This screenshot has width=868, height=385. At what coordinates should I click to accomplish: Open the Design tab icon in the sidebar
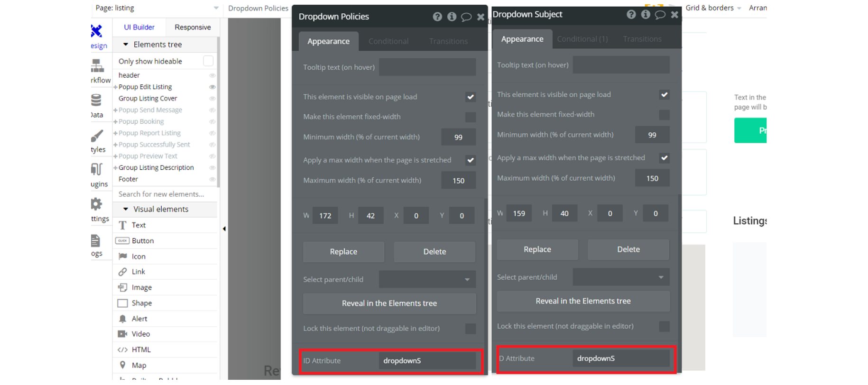[96, 31]
